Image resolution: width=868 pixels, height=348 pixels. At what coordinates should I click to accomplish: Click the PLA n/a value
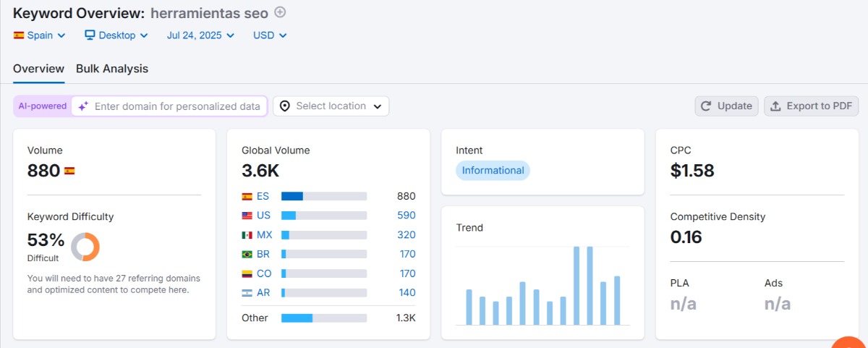coord(684,304)
